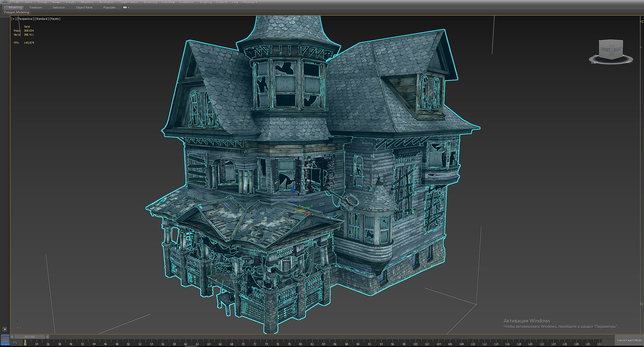This screenshot has height=347, width=644.
Task: Expand the Polygon Modeling panel
Action: 16,12
